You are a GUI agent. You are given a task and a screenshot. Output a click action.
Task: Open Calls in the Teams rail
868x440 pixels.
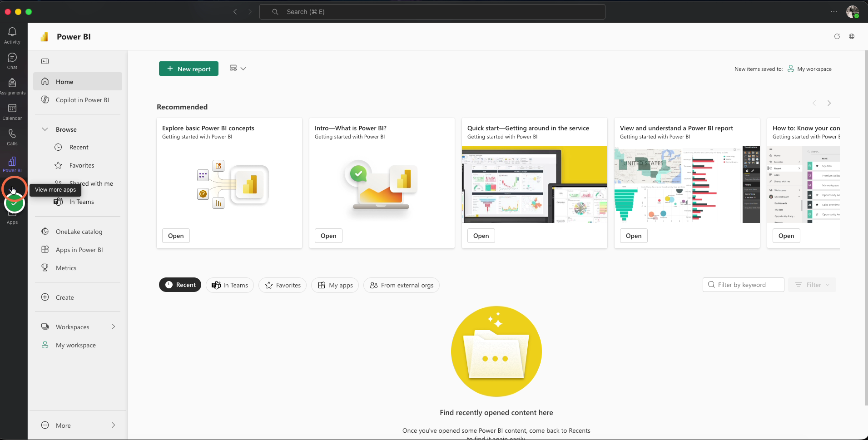click(12, 137)
